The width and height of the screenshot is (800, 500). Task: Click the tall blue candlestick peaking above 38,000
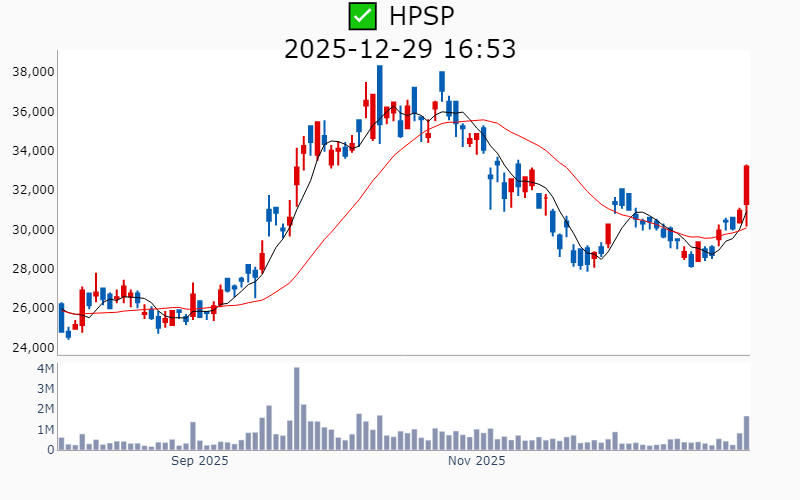pyautogui.click(x=379, y=93)
